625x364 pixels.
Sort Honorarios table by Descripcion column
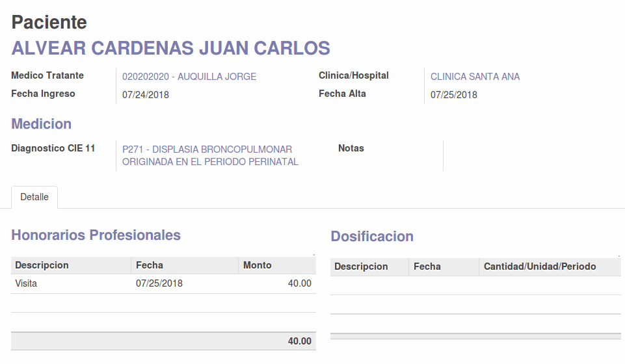[x=42, y=265]
